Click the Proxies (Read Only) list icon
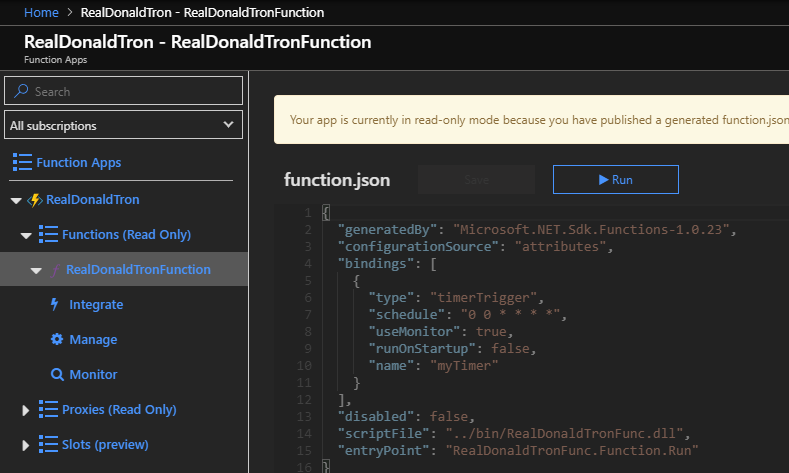This screenshot has width=789, height=473. coord(48,409)
